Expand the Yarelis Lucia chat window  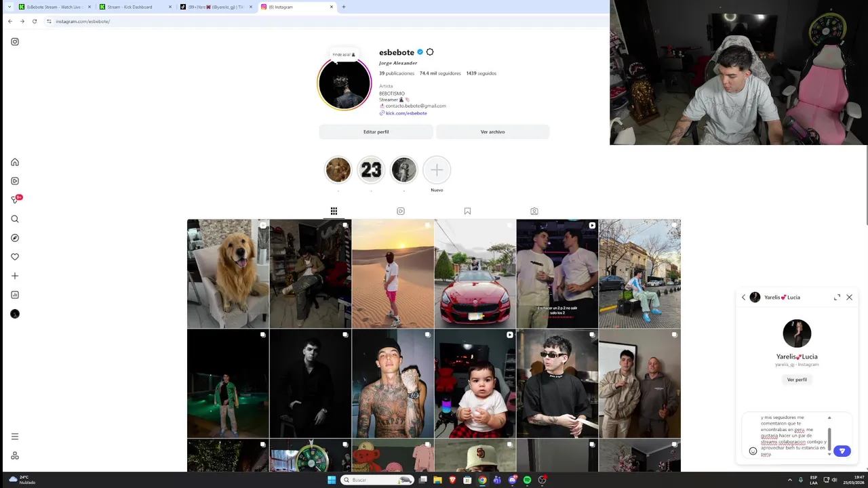[x=837, y=297]
